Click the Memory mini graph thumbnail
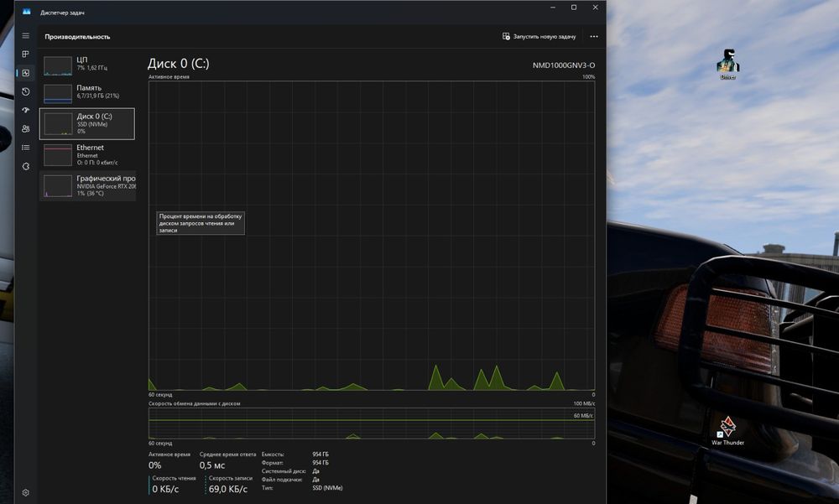 (58, 94)
